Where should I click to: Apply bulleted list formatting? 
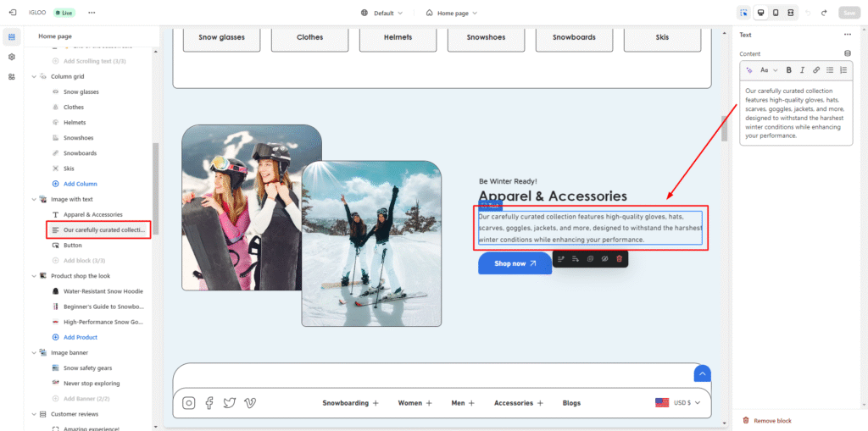tap(830, 70)
